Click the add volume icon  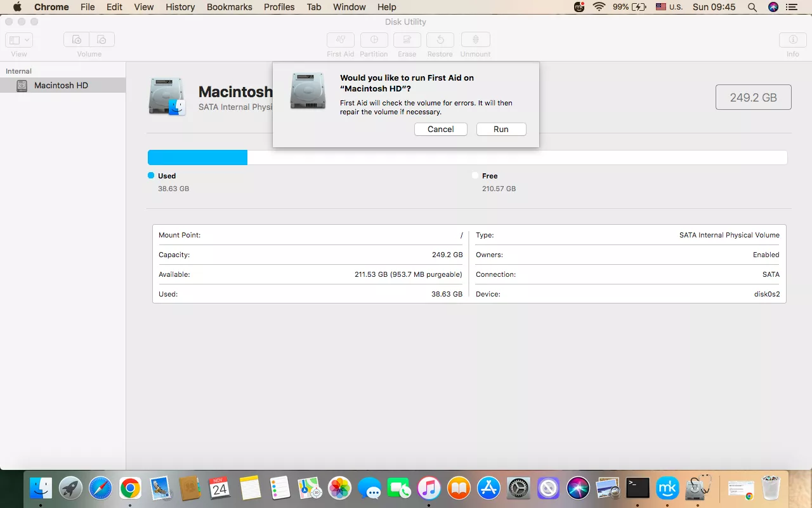click(76, 39)
